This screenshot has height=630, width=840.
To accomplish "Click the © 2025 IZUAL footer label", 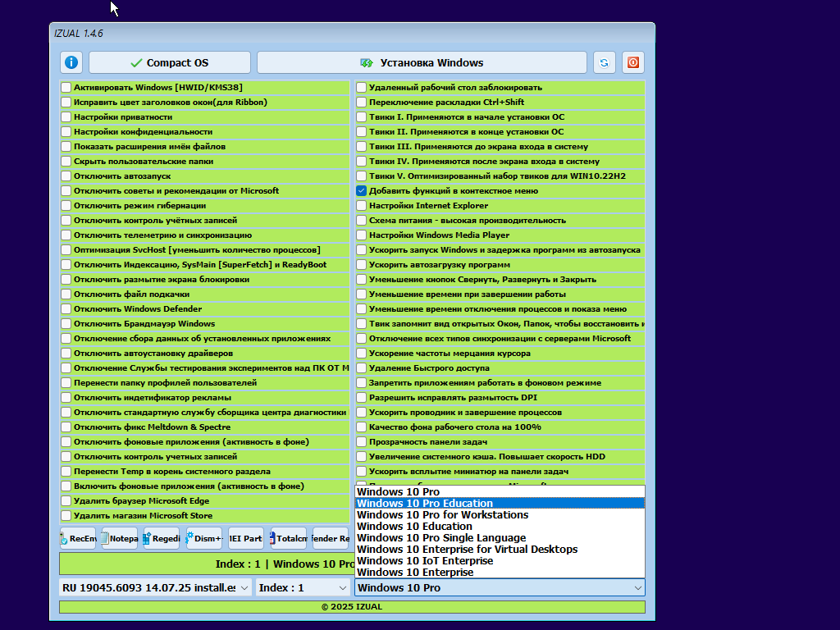I will pyautogui.click(x=352, y=607).
